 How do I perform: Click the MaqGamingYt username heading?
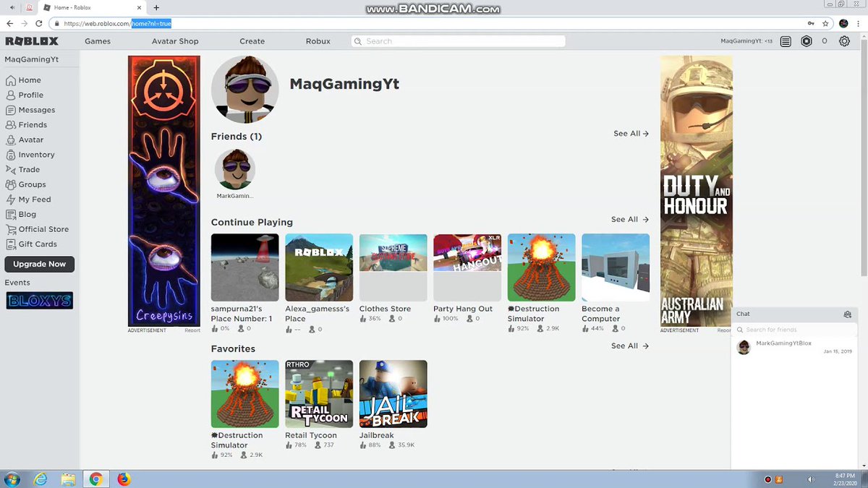pyautogui.click(x=344, y=84)
